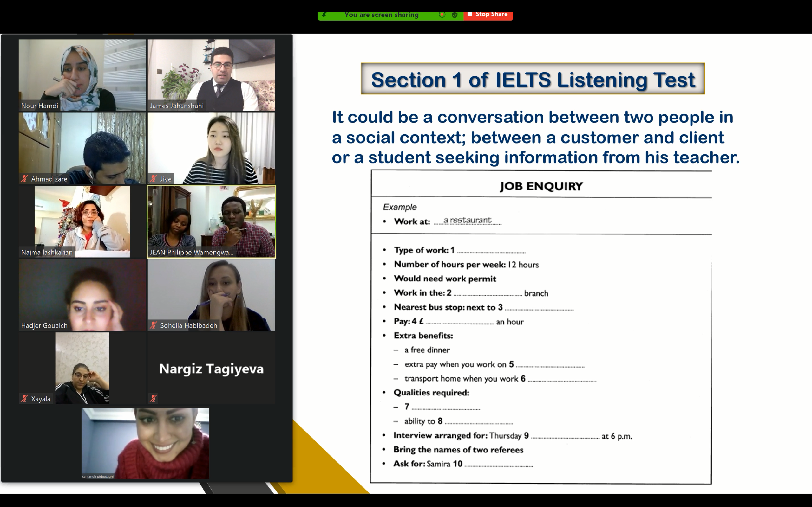Click Xayala's muted microphone icon
Screen dimensions: 812x507
(24, 398)
